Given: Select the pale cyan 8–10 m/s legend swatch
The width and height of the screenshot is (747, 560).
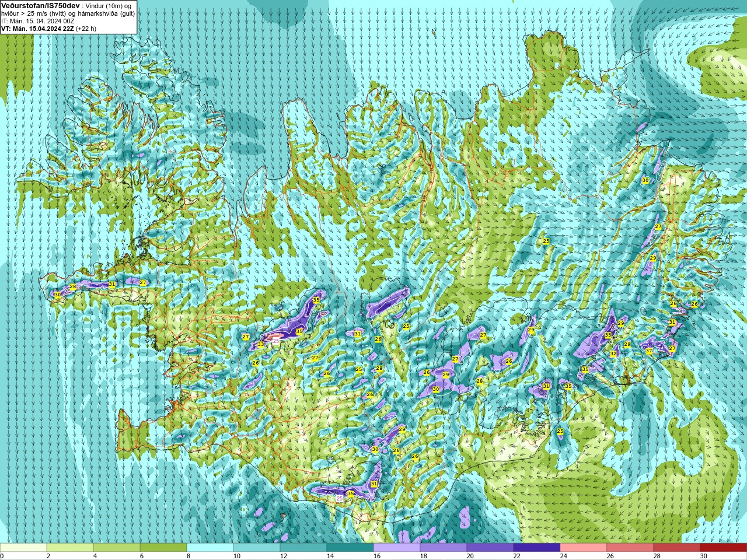Looking at the screenshot, I should coord(210,548).
